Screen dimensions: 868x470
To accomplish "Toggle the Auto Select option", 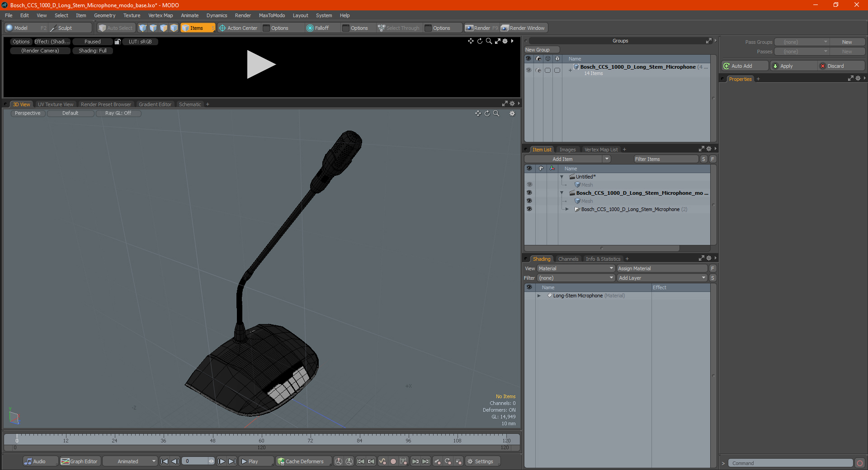I will 116,28.
